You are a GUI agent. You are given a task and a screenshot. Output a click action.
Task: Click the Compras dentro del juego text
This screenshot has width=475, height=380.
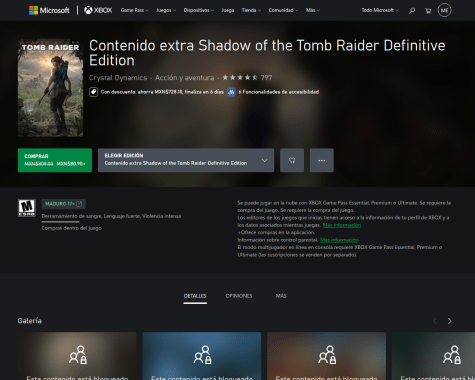(71, 228)
